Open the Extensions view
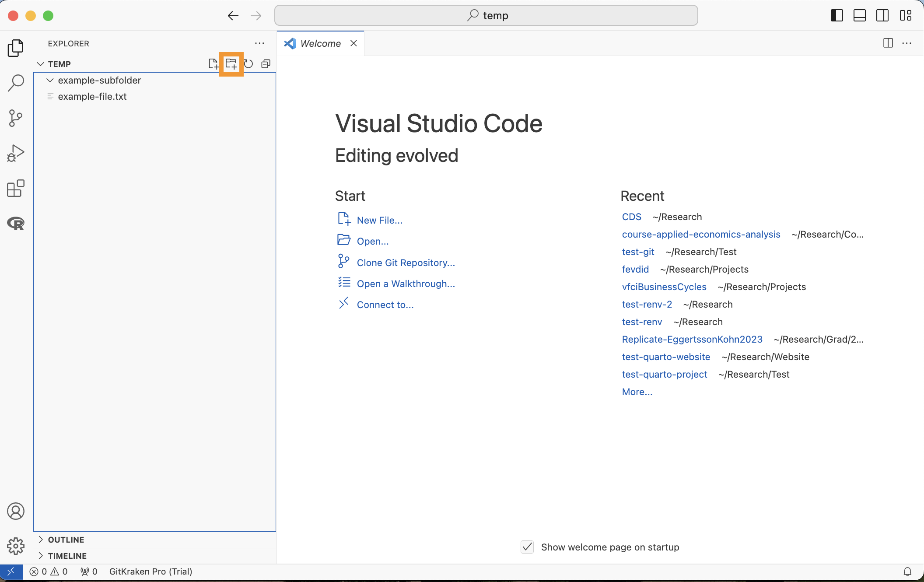This screenshot has width=924, height=582. tap(16, 188)
